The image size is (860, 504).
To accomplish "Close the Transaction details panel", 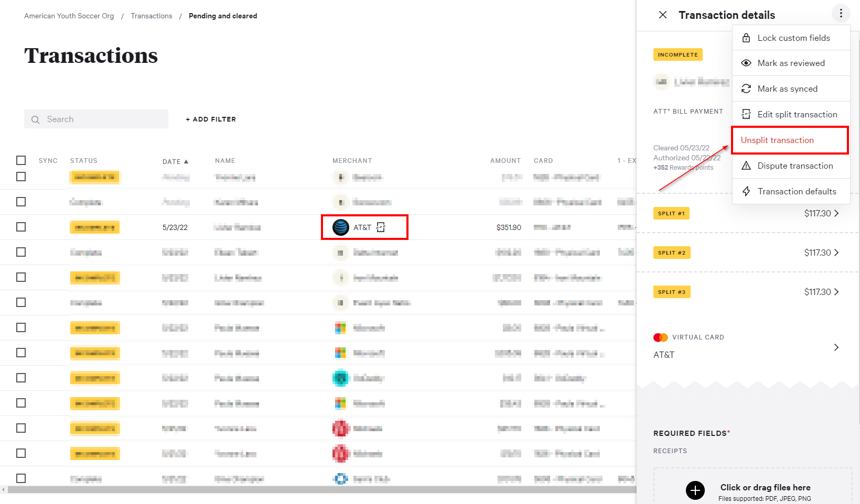I will coord(663,15).
